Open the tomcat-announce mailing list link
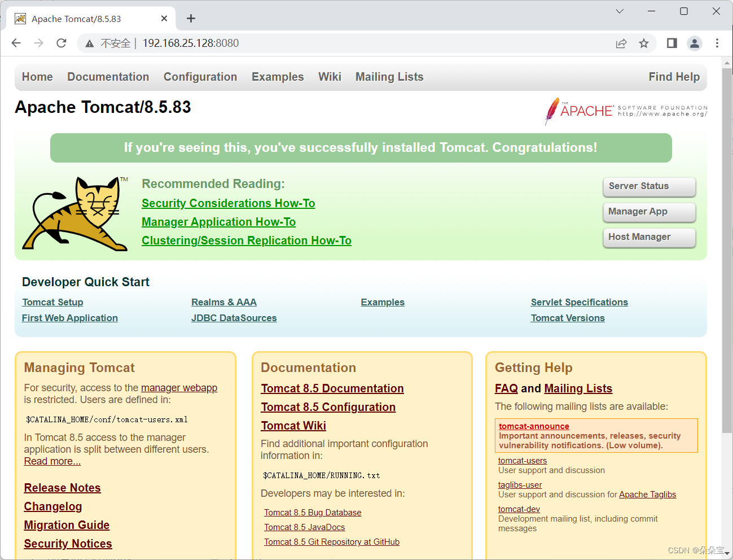 tap(534, 426)
